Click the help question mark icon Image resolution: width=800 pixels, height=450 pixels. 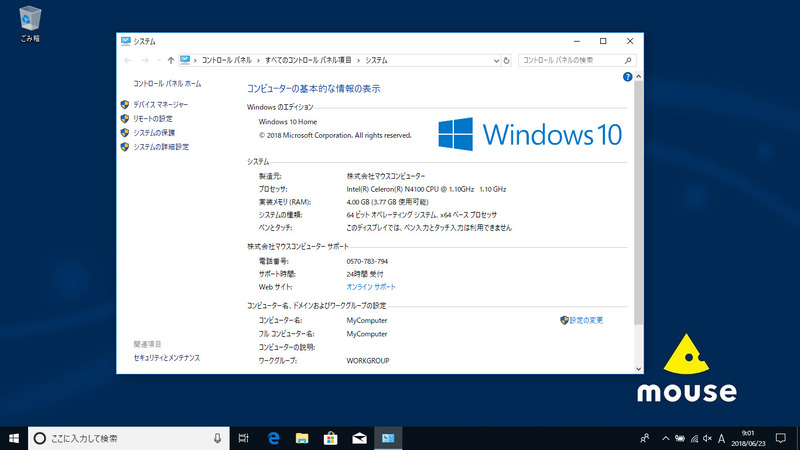pyautogui.click(x=628, y=77)
